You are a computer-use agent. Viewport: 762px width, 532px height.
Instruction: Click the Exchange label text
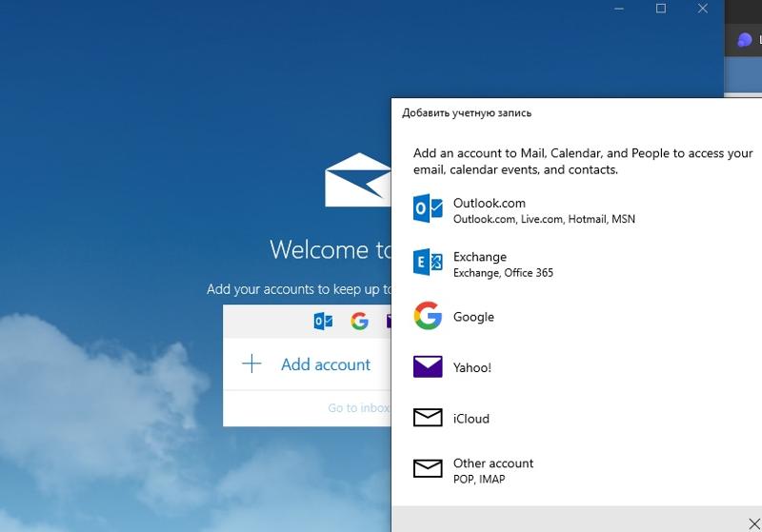tap(480, 257)
